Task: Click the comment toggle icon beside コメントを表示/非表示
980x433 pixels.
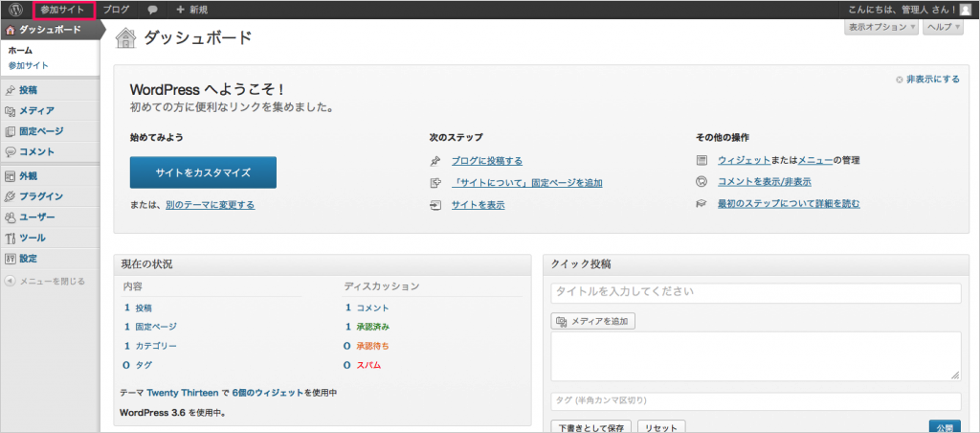Action: [702, 181]
